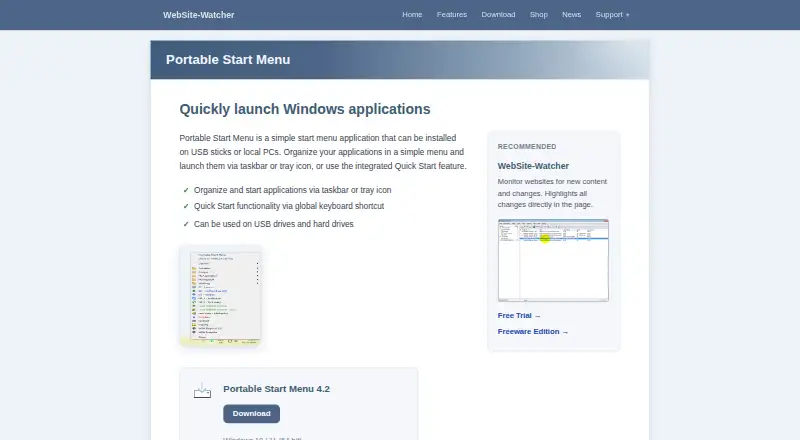
Task: Click text Can be used on USB drives and hard drives
Action: [x=273, y=224]
